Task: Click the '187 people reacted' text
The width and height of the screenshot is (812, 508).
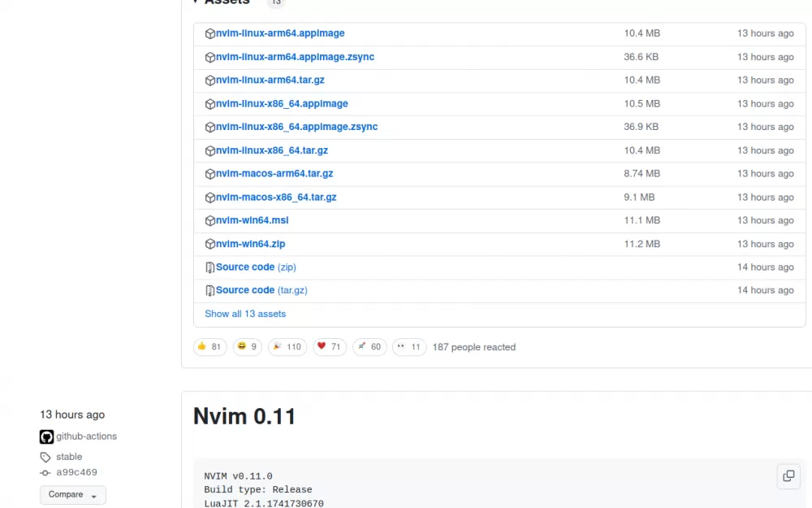Action: click(474, 347)
